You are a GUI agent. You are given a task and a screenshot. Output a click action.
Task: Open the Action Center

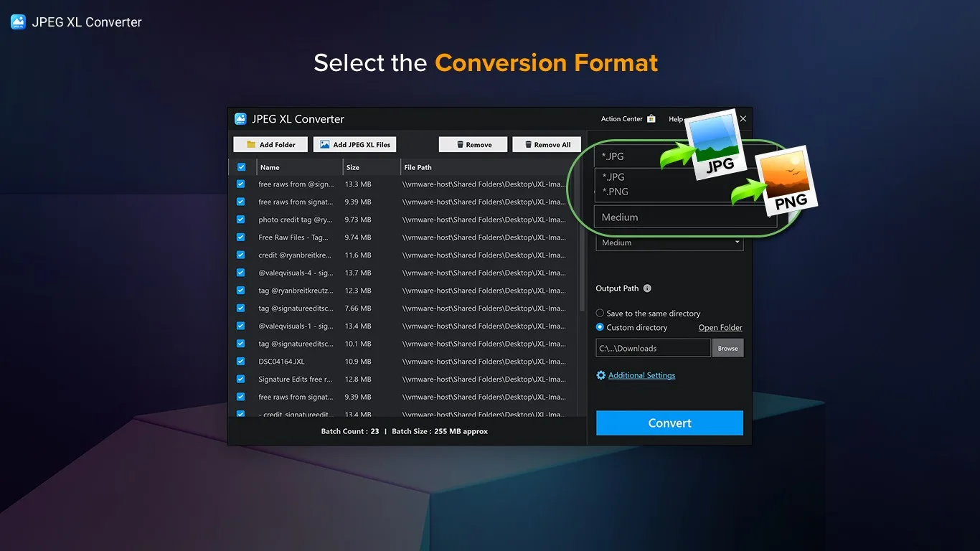(x=628, y=119)
